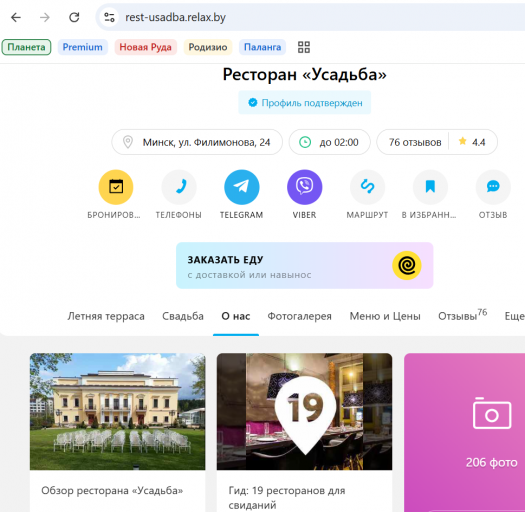Viewport: 525px width, 512px height.
Task: Click the verified checkmark icon
Action: (x=253, y=102)
